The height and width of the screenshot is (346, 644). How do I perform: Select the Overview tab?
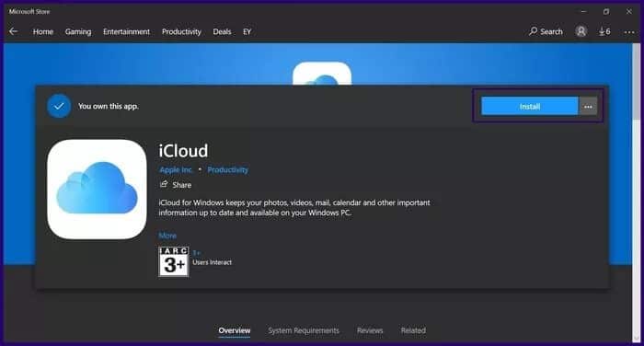pyautogui.click(x=235, y=330)
